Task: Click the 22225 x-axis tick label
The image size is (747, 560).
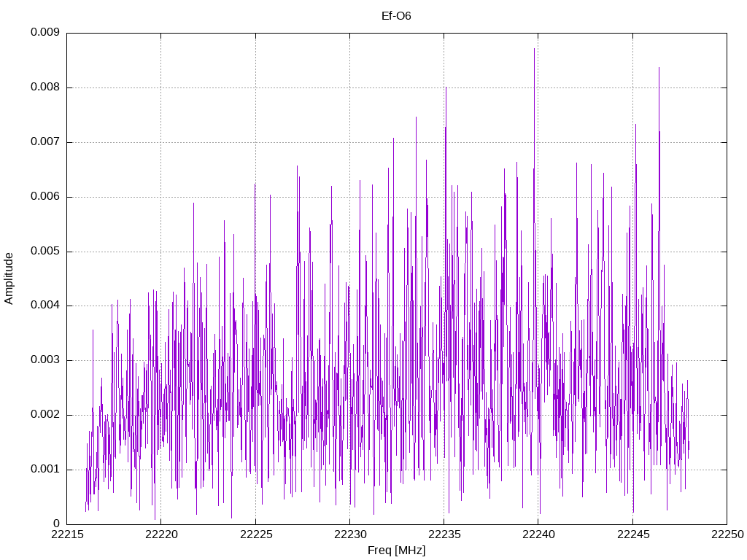Action: [x=256, y=534]
